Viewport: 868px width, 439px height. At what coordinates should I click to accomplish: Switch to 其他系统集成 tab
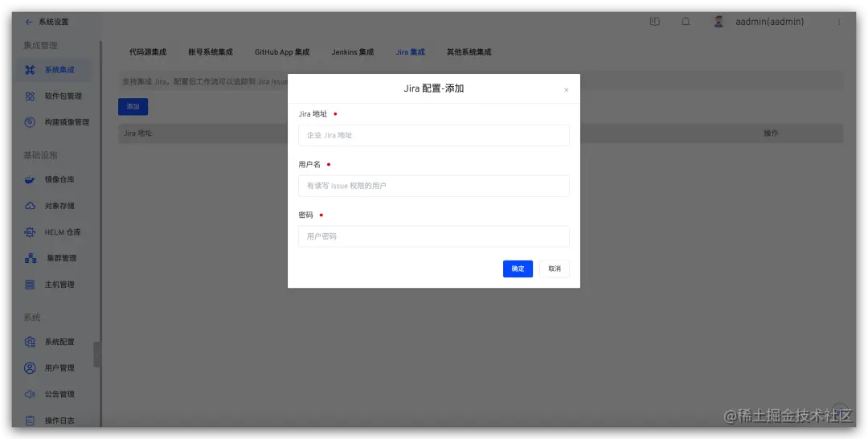[x=469, y=52]
